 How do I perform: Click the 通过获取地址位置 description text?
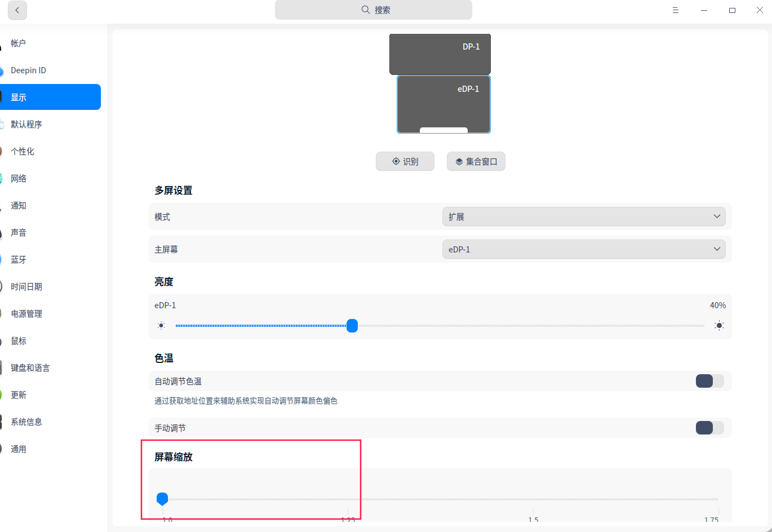click(x=246, y=401)
